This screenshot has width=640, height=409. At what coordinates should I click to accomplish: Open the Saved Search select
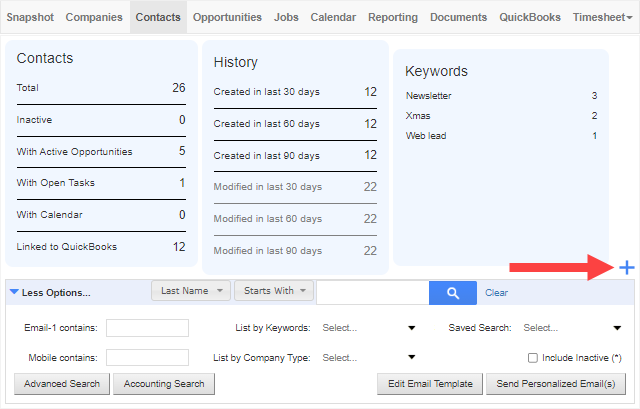point(572,328)
